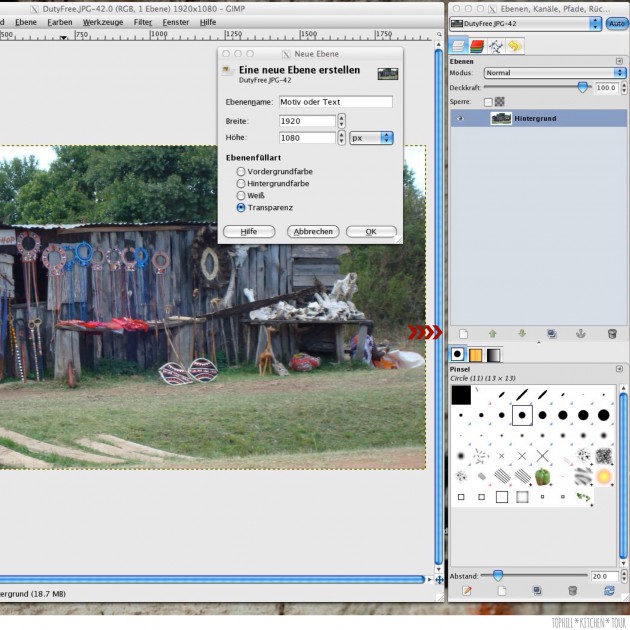Switch to the Kanäle channels tab icon
This screenshot has height=630, width=630.
(477, 46)
